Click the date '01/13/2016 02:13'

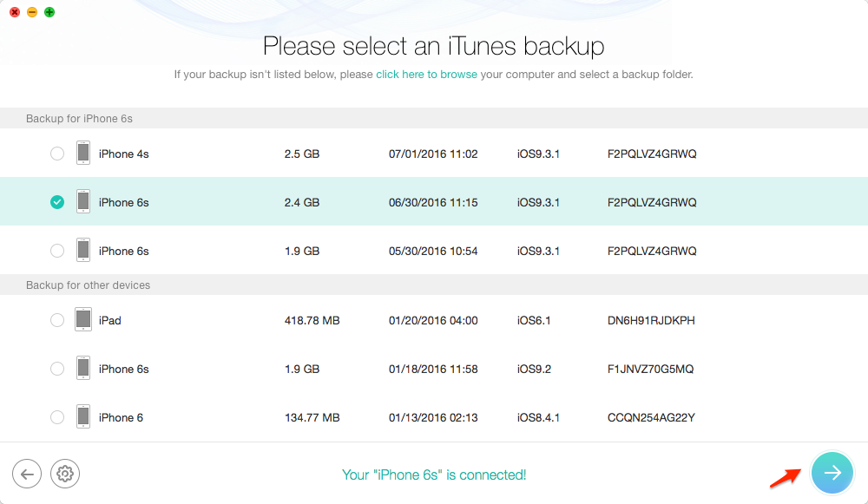433,418
